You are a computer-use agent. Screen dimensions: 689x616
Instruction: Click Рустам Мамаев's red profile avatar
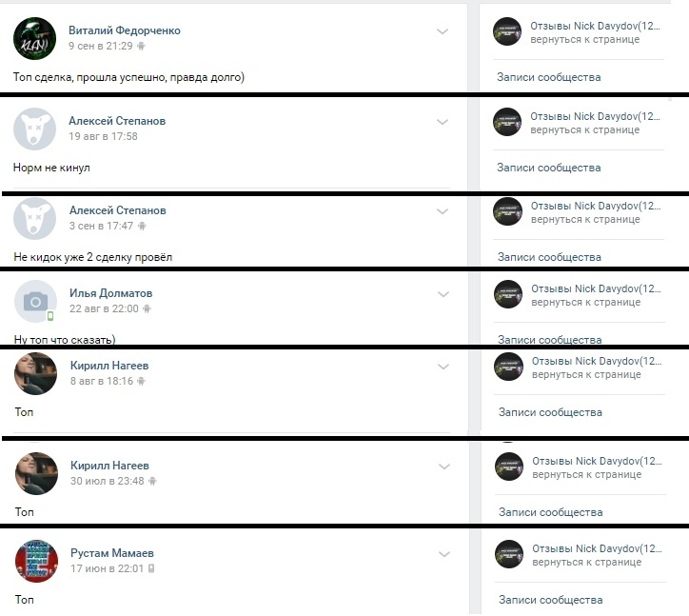36,562
